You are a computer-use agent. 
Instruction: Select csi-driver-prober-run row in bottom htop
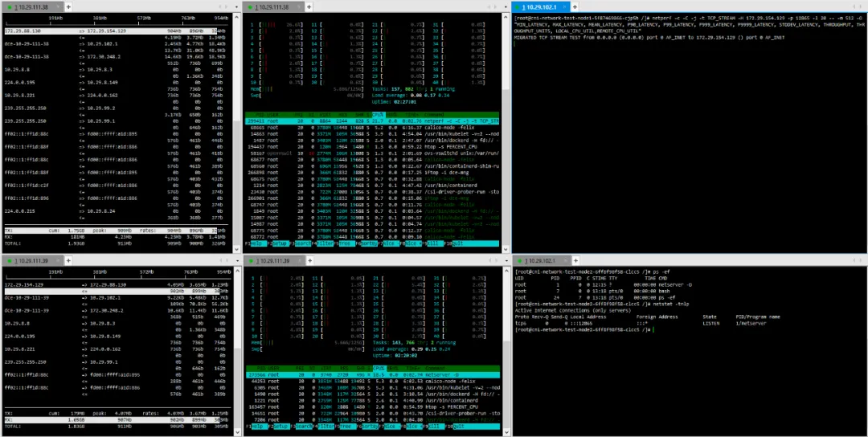point(372,413)
